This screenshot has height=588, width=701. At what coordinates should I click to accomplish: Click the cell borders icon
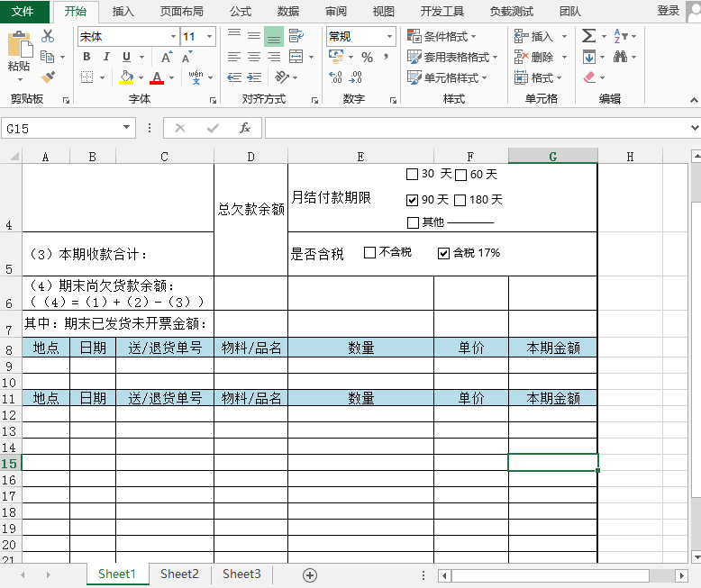(86, 77)
